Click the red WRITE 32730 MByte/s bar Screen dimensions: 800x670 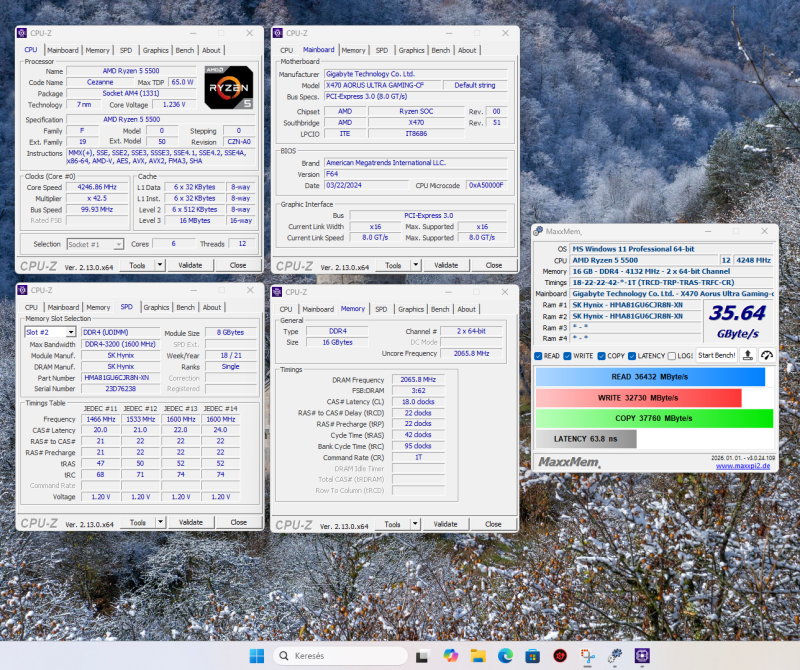(x=638, y=398)
